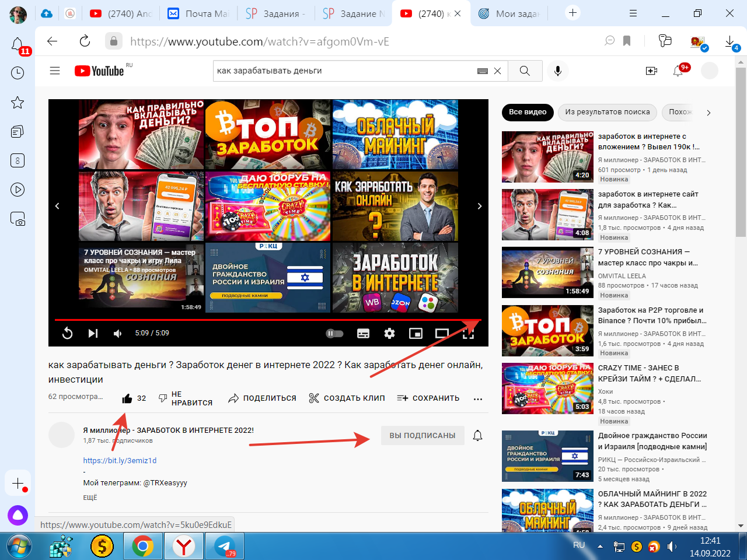
Task: Open Telegram from the taskbar
Action: pyautogui.click(x=224, y=546)
